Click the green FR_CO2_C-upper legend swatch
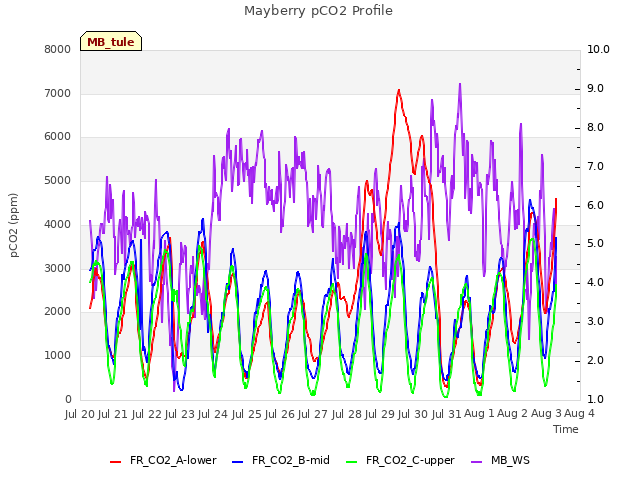 [x=351, y=462]
